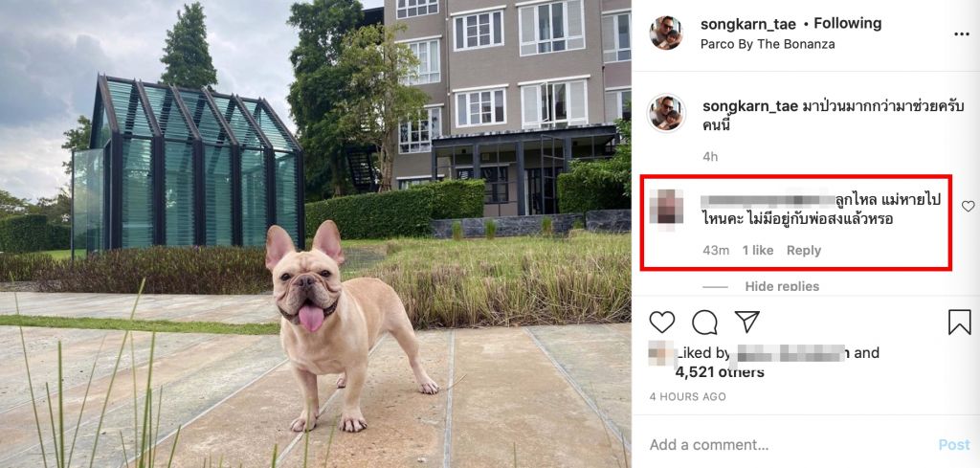Like the highlighted comment's small heart
Screen dimensions: 980x468
click(968, 206)
